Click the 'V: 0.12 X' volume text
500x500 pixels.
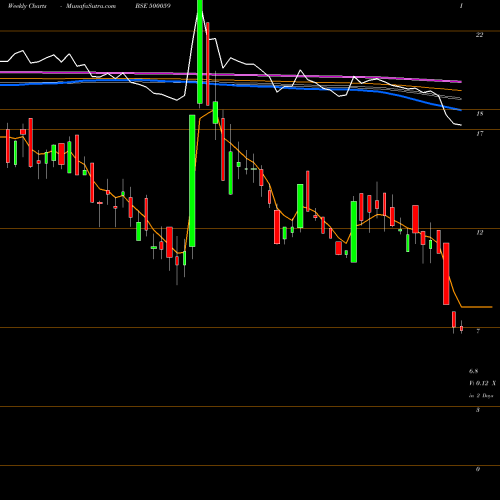(482, 383)
